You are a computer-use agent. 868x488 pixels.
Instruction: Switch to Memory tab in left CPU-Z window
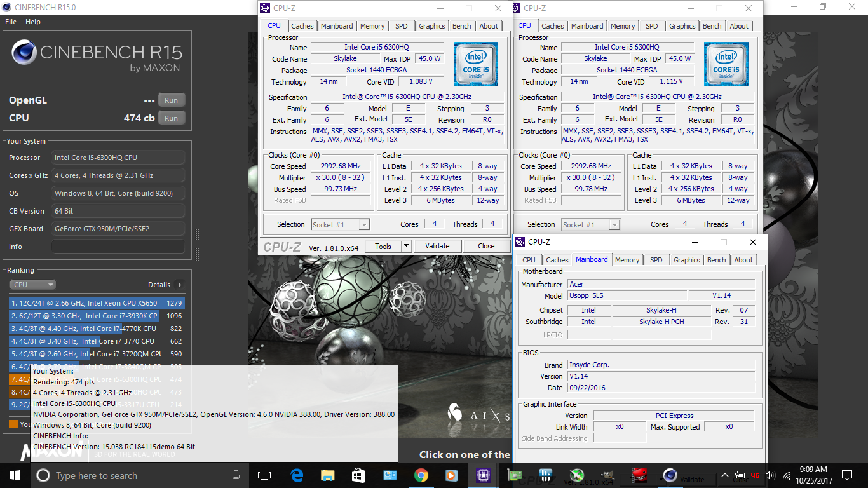[372, 26]
